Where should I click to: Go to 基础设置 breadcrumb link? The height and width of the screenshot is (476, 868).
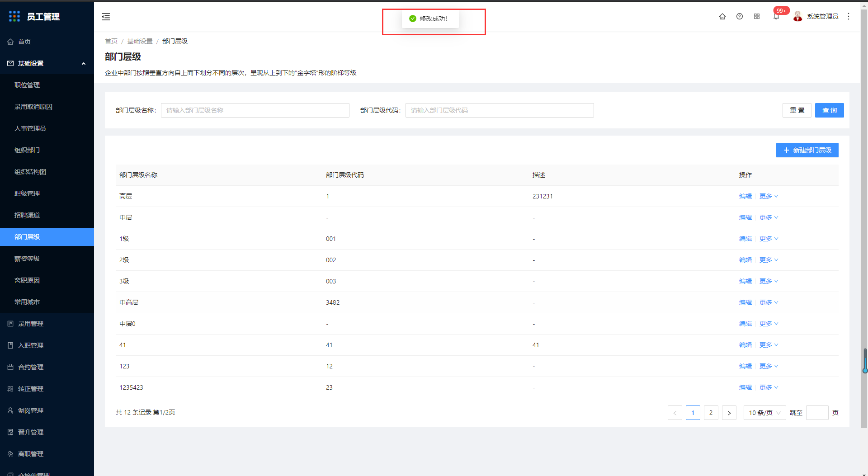pos(140,41)
